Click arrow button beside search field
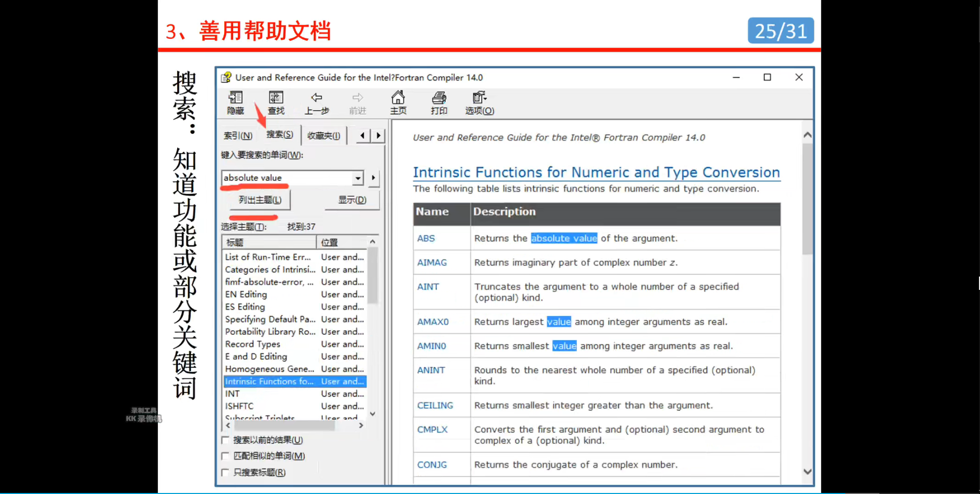The width and height of the screenshot is (980, 494). click(x=373, y=178)
